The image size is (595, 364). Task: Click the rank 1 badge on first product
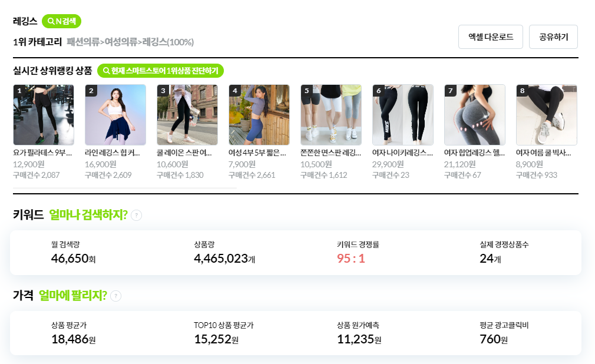[19, 90]
